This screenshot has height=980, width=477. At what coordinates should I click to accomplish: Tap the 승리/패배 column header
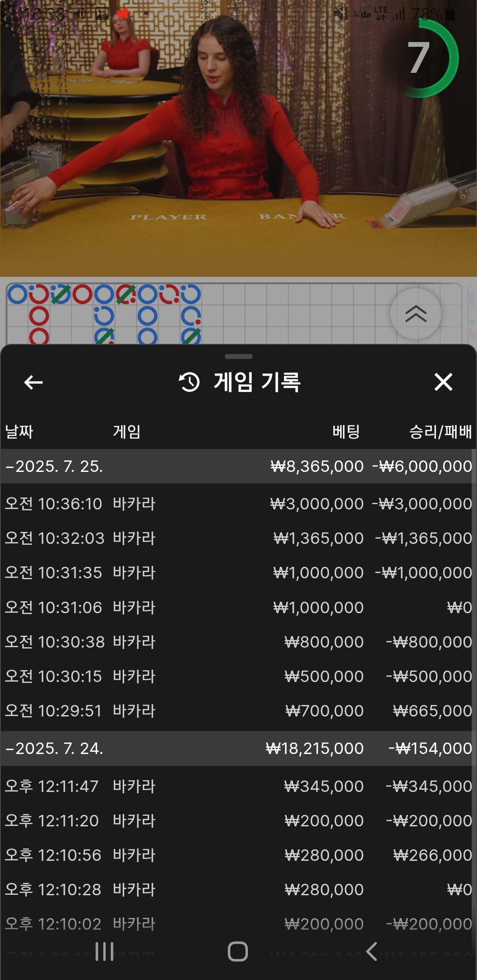[x=440, y=431]
